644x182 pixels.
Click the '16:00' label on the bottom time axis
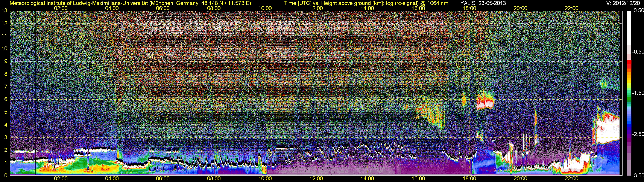click(x=418, y=179)
